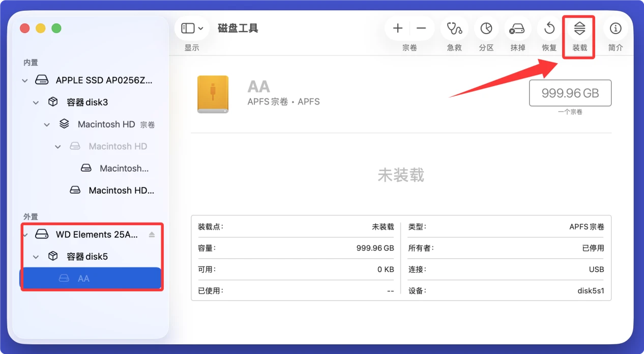Mount the volume using 装载
The image size is (644, 354).
coord(579,29)
